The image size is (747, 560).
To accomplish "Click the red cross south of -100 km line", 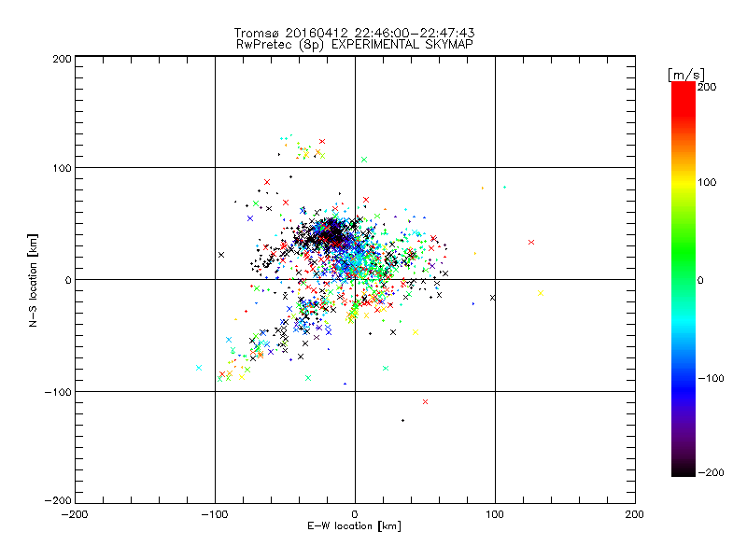I will coord(426,402).
